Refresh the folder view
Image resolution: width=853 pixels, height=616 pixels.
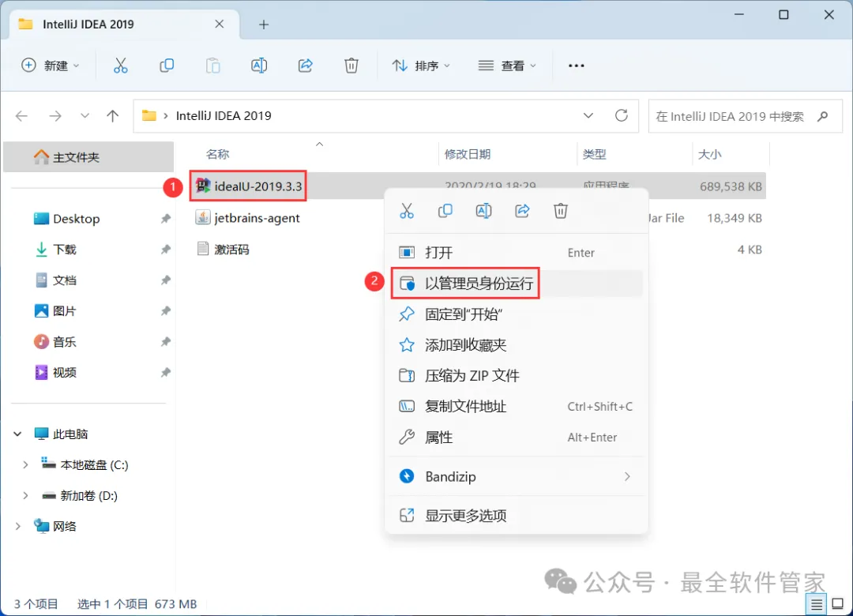[622, 115]
